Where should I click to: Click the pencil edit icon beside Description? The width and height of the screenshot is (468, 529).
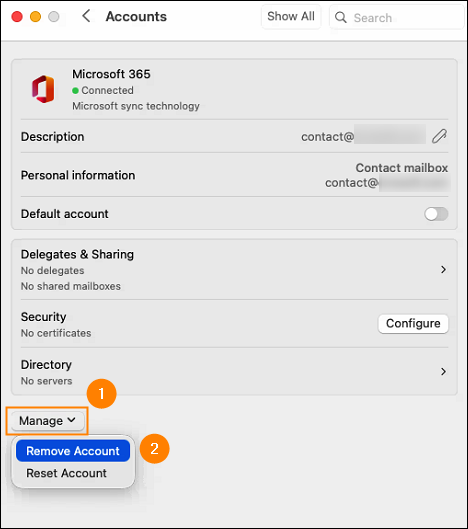point(439,136)
